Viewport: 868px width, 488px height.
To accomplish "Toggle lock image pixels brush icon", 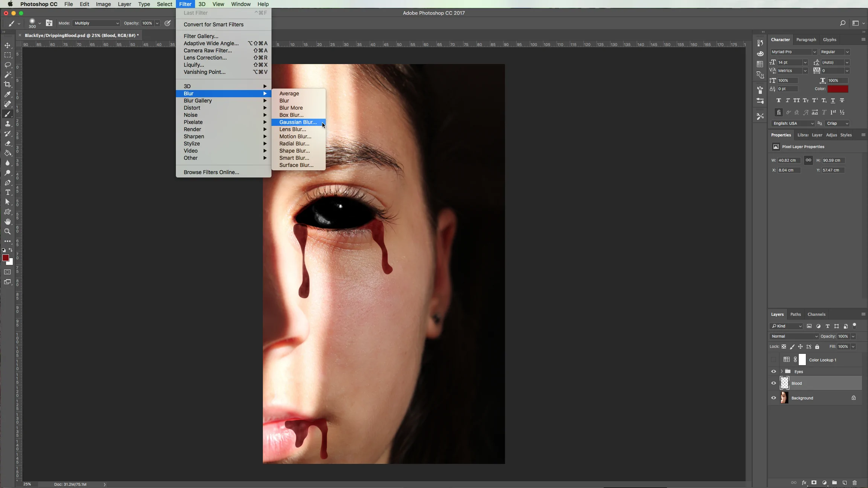I will point(792,347).
